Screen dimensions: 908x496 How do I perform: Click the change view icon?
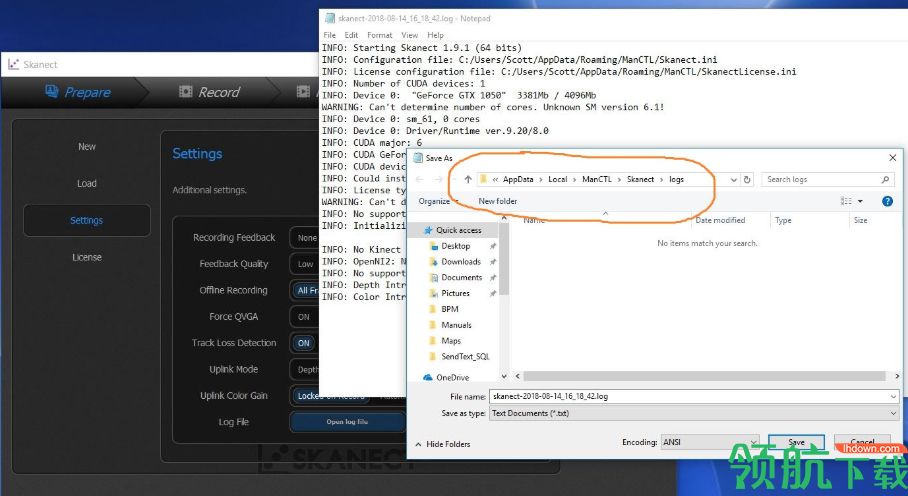(846, 201)
